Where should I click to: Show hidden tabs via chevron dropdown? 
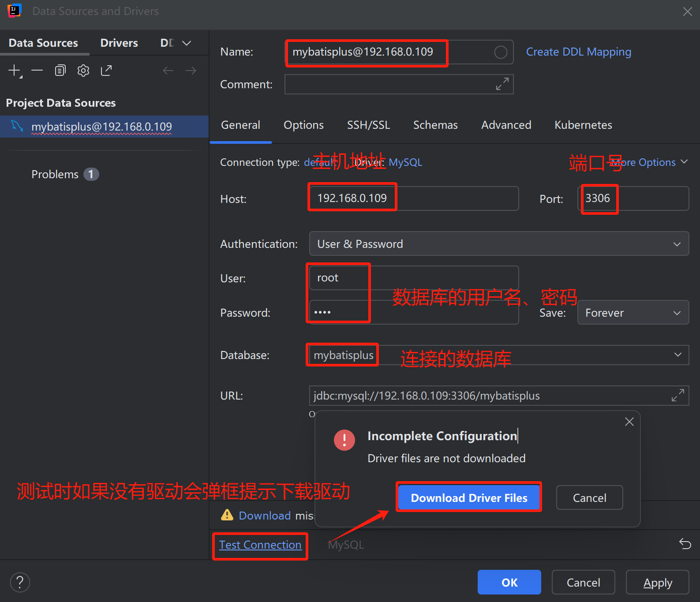click(187, 43)
